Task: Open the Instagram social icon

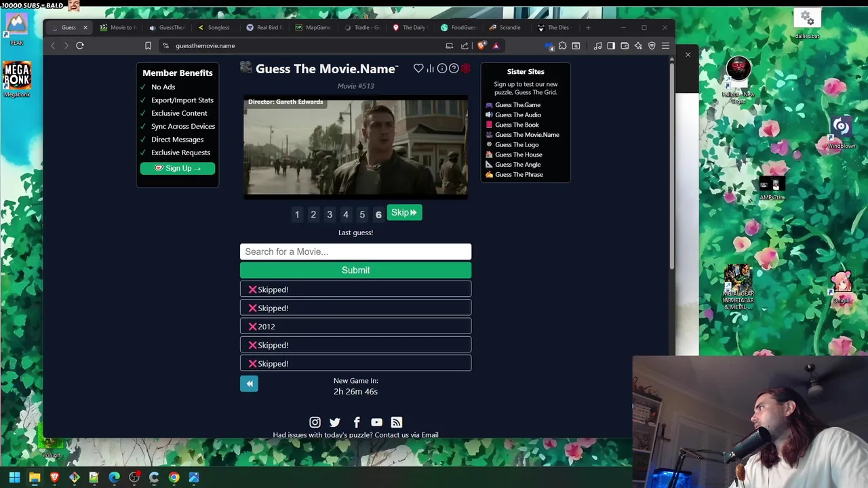Action: point(315,422)
